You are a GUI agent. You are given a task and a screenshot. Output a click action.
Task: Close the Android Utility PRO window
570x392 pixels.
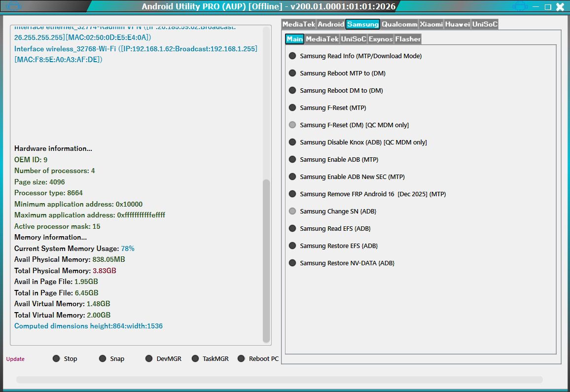(x=560, y=6)
